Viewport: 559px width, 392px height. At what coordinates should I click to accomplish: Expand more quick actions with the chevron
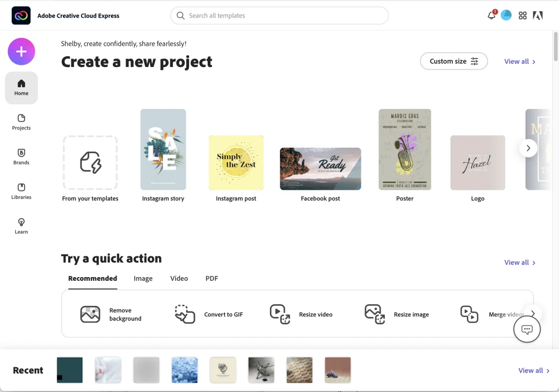point(532,314)
